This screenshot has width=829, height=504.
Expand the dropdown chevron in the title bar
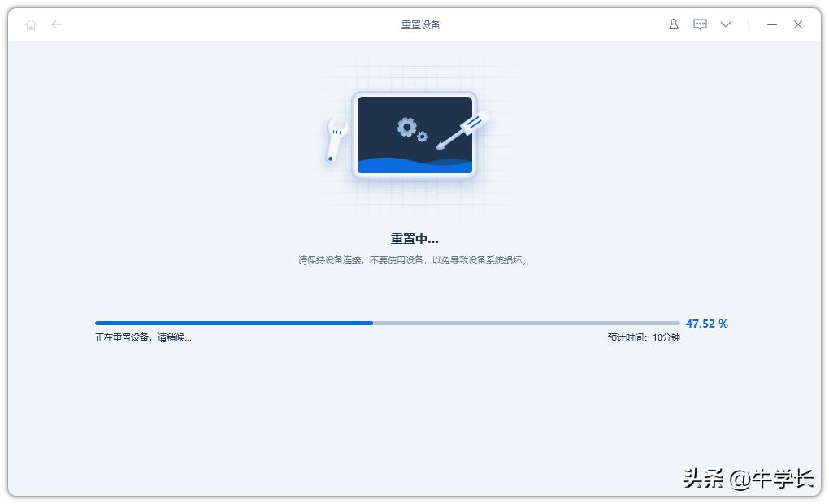[x=725, y=24]
